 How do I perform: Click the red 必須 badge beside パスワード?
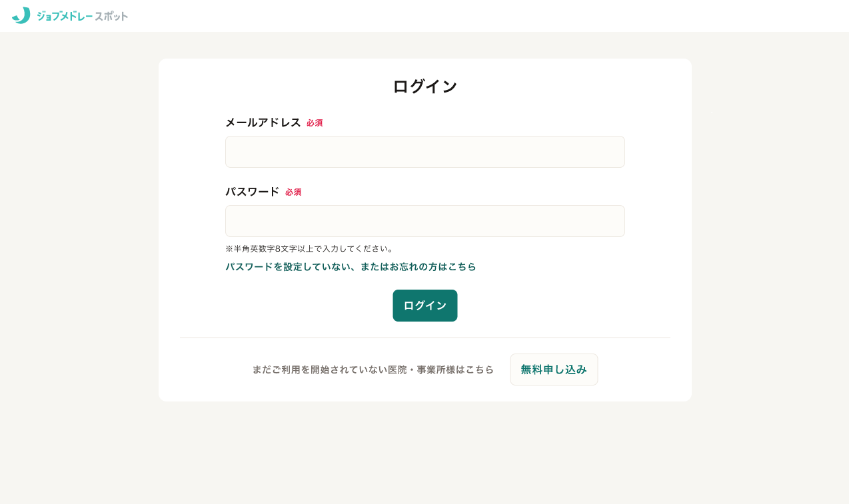[293, 192]
